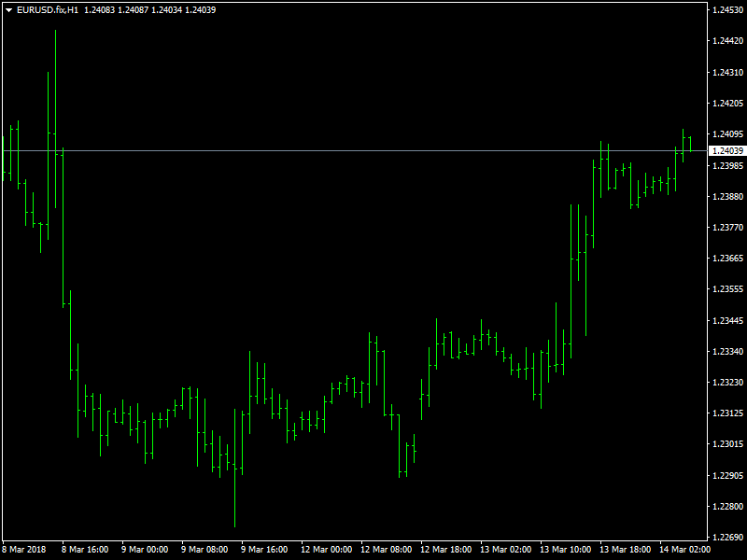Click the 1.24095 price axis label
This screenshot has height=560, width=747.
pyautogui.click(x=727, y=134)
